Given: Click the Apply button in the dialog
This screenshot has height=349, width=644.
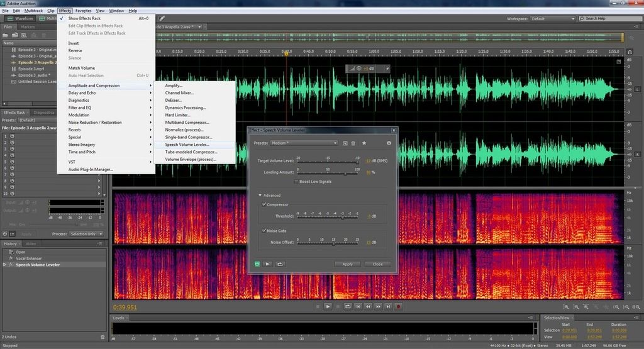Looking at the screenshot, I should pyautogui.click(x=347, y=264).
